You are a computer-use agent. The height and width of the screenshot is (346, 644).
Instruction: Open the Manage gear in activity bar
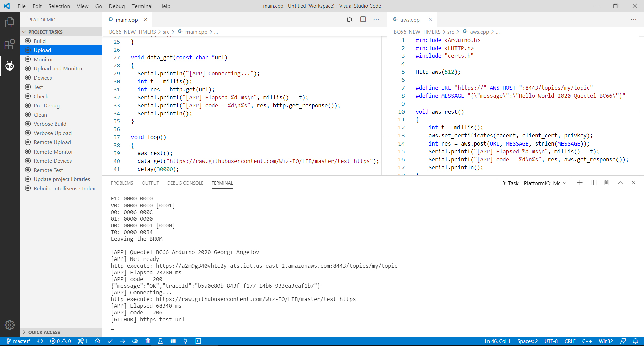coord(10,325)
